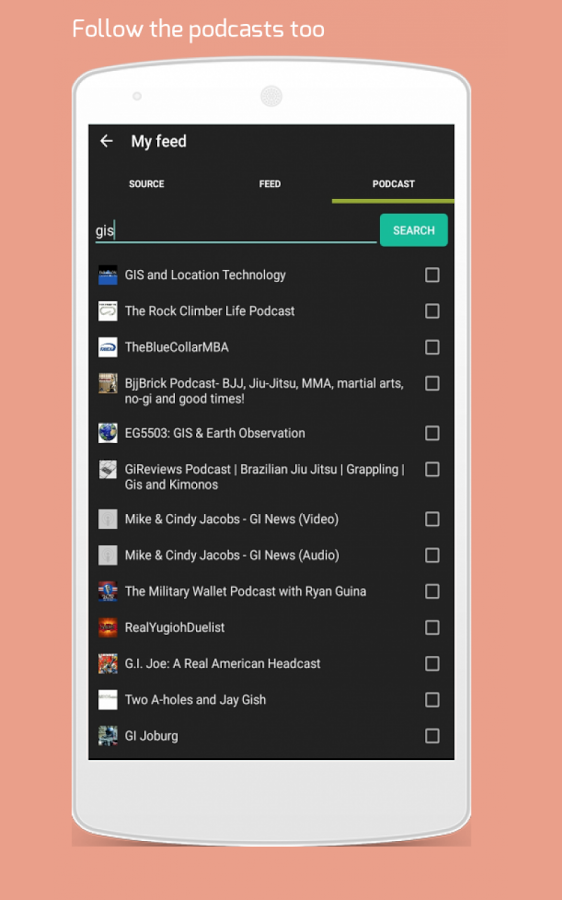Check the G.I. Joe Headcast checkbox
The width and height of the screenshot is (562, 900).
pos(432,664)
